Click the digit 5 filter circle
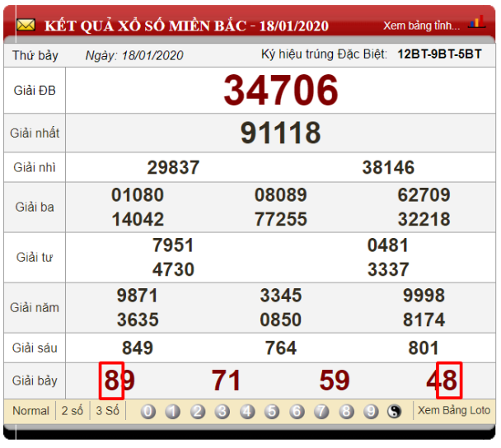Viewport: 501px width, 448px height. click(x=272, y=412)
